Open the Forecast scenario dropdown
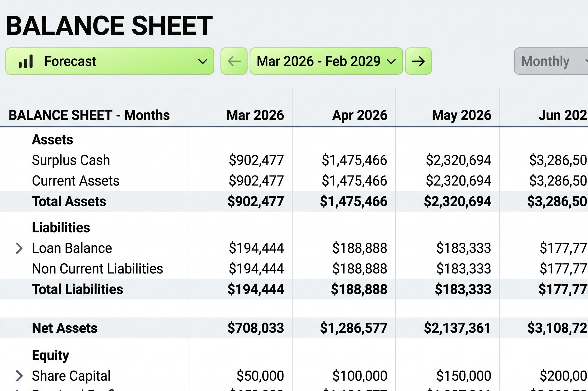This screenshot has height=391, width=588. (x=110, y=61)
